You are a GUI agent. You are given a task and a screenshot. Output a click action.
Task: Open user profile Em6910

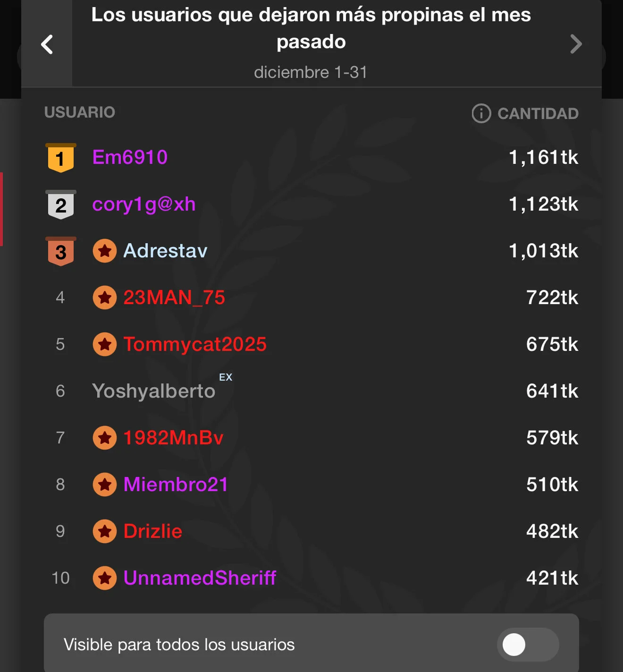[x=130, y=157]
